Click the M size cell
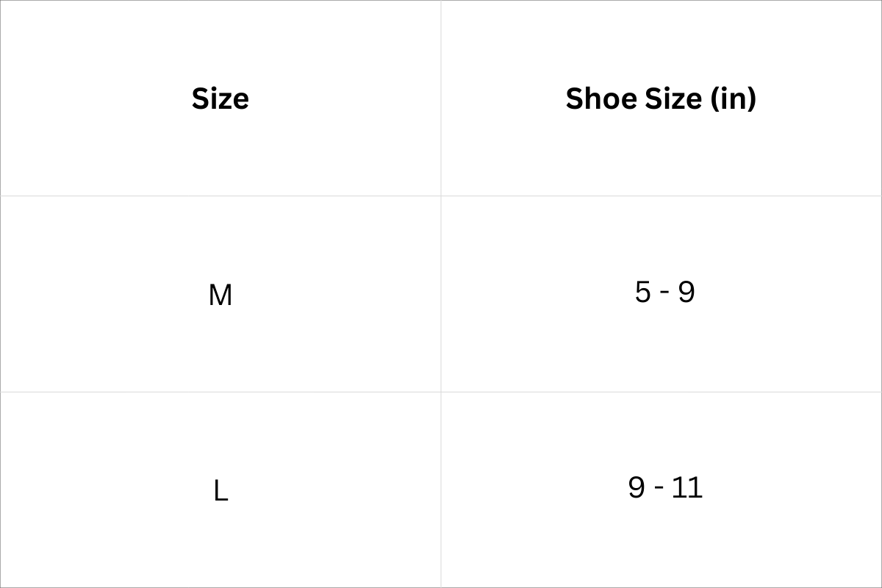 (220, 295)
